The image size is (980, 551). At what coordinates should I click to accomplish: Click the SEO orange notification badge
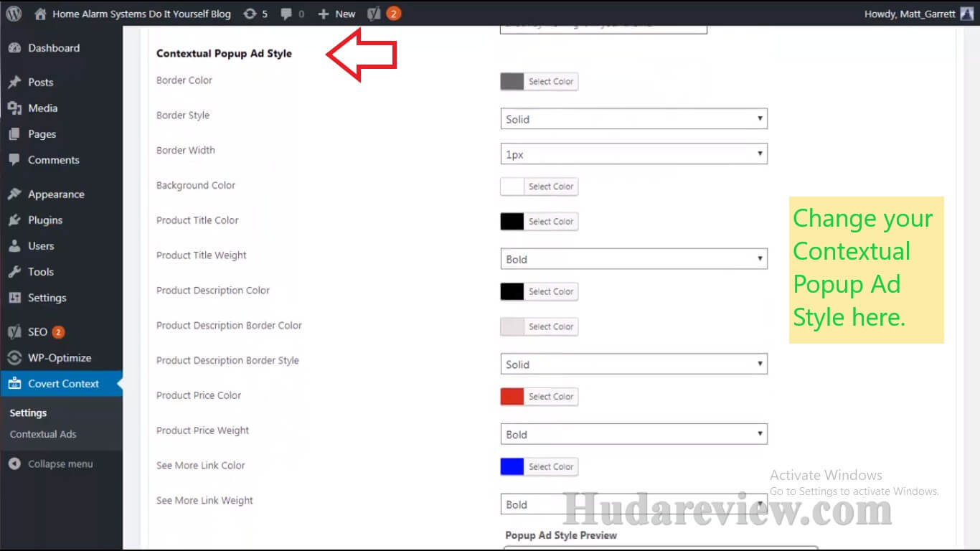pos(58,332)
